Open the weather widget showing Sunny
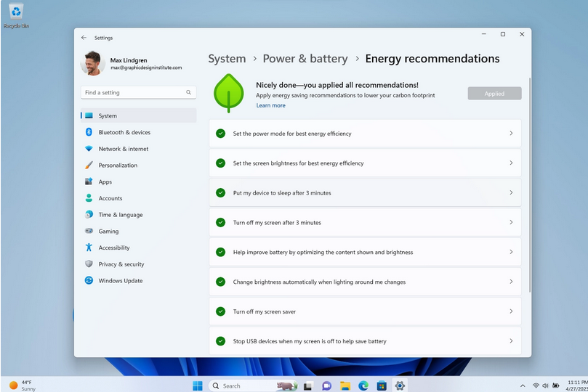The image size is (588, 392). pyautogui.click(x=23, y=385)
